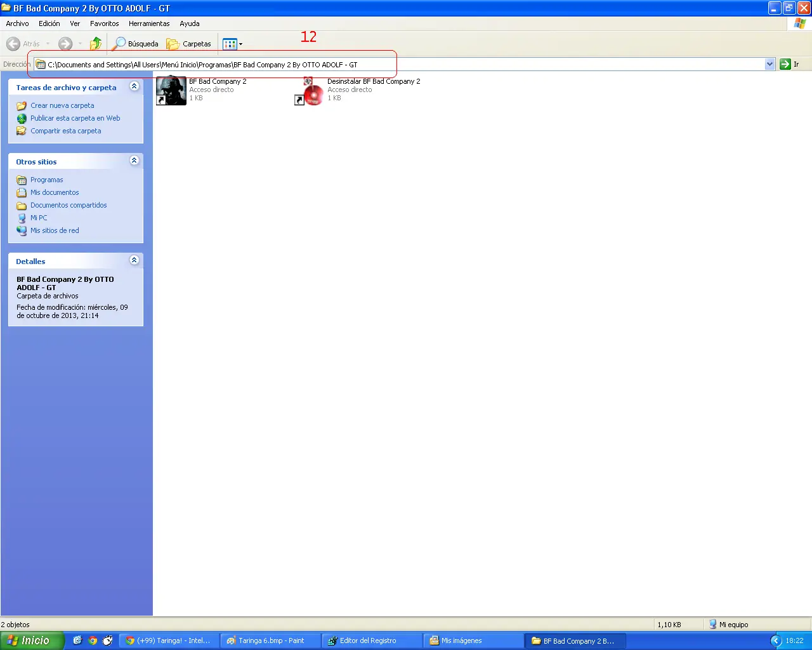Click the Publicar en Web globe icon
Image resolution: width=812 pixels, height=650 pixels.
(x=22, y=119)
